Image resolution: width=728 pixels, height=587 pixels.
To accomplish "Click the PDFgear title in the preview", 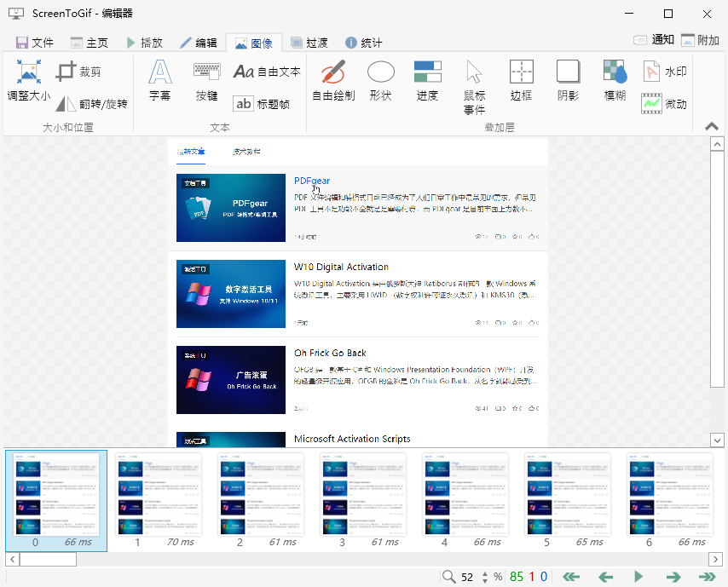I will click(312, 181).
